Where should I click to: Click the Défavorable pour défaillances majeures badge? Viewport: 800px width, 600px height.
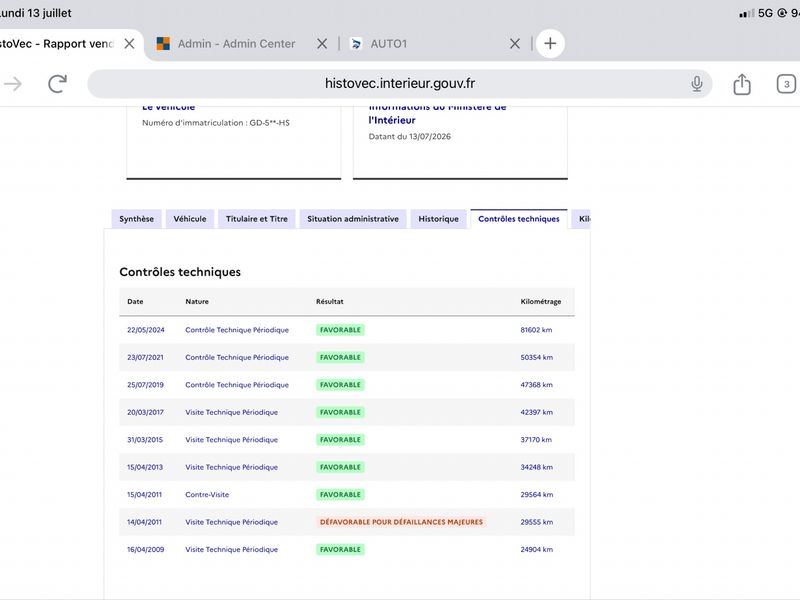401,522
